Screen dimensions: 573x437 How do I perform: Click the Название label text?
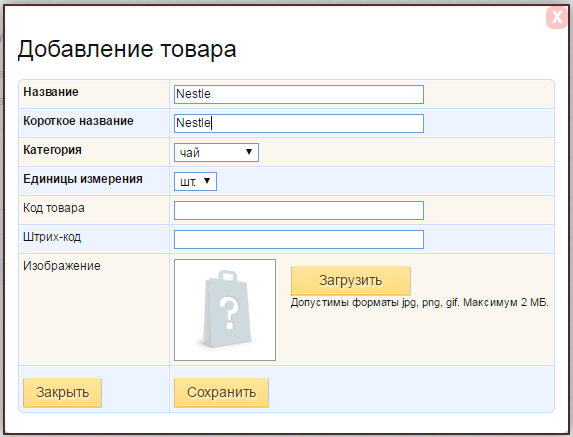[x=51, y=92]
